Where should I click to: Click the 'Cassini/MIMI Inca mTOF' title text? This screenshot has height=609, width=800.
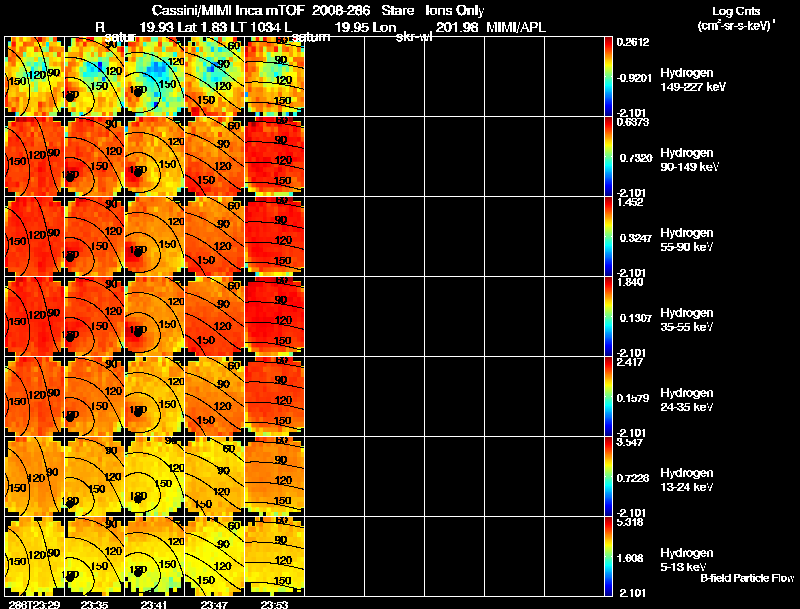229,11
